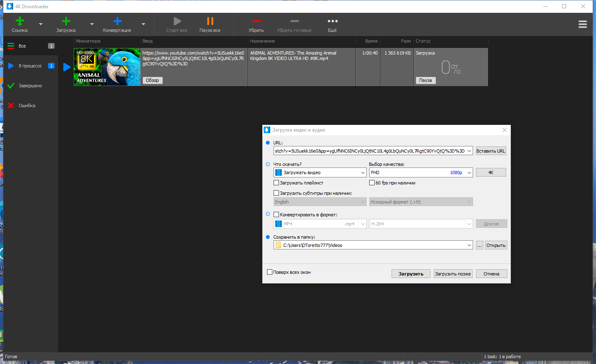The width and height of the screenshot is (596, 364).
Task: Click the blue play arrow beside thumbnail
Action: tap(67, 67)
